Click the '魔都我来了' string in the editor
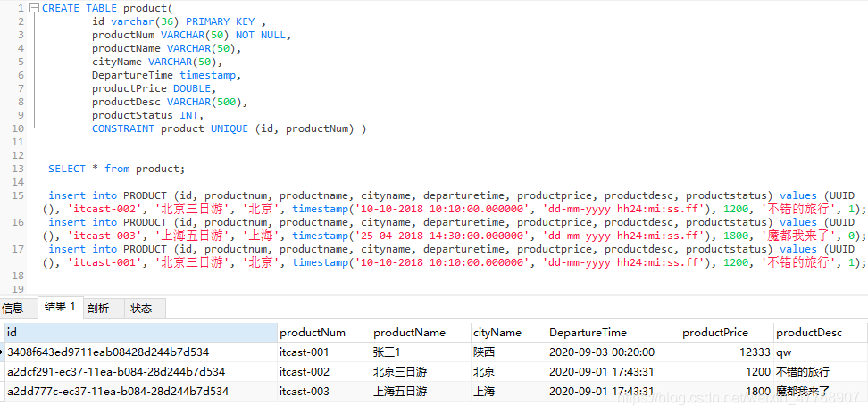The height and width of the screenshot is (414, 868). click(x=798, y=236)
